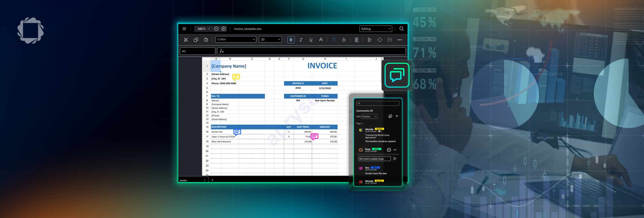The width and height of the screenshot is (644, 218).
Task: Click the zoom out minus icon
Action: [x=216, y=29]
